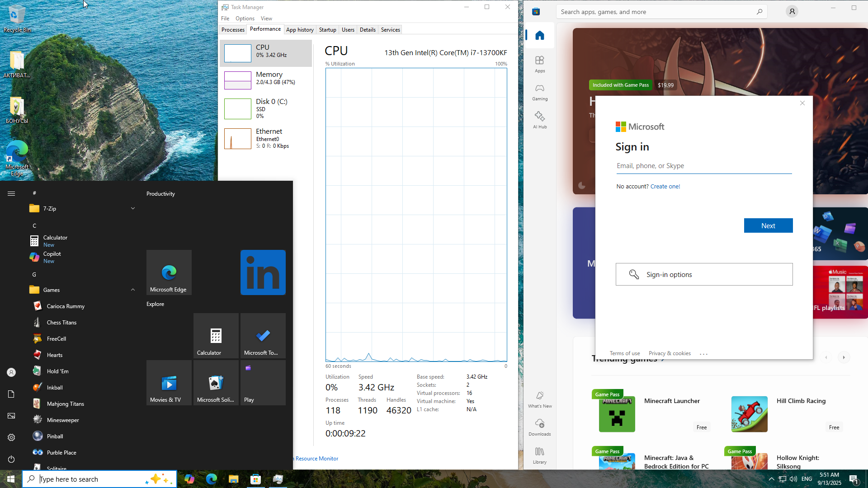Open Downloads in Microsoft Store sidebar
This screenshot has width=868, height=488.
point(540,427)
